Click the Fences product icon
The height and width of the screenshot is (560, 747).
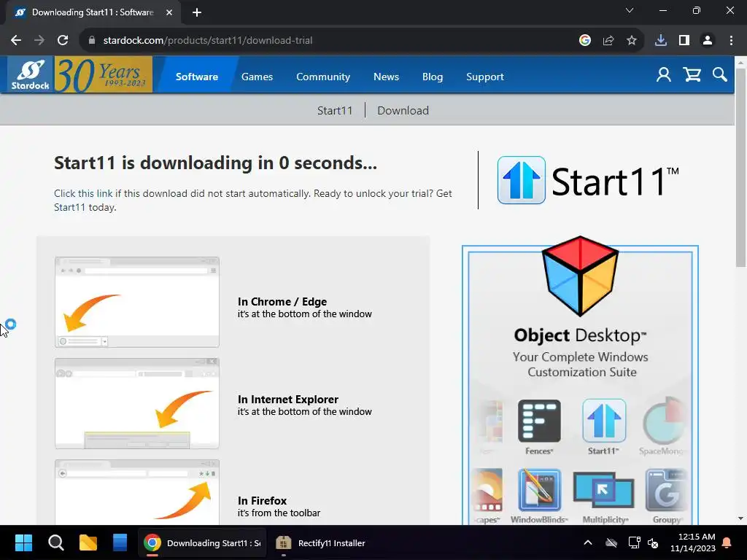click(x=539, y=421)
